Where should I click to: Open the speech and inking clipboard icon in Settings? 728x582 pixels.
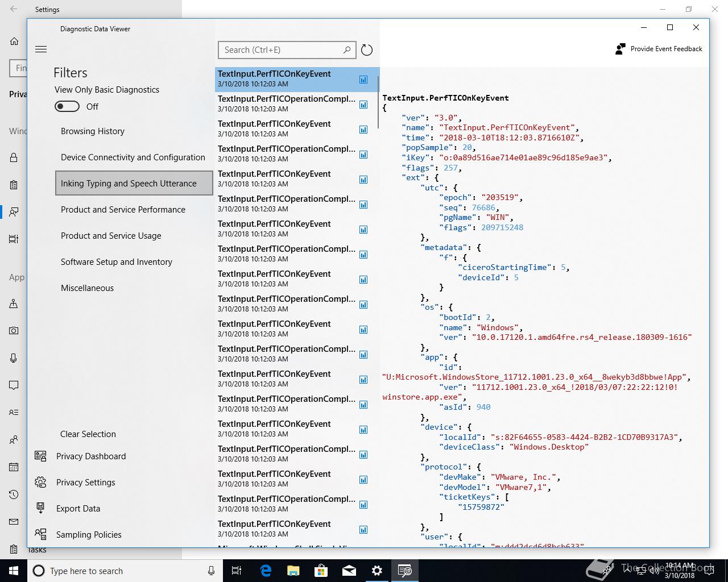pyautogui.click(x=14, y=185)
